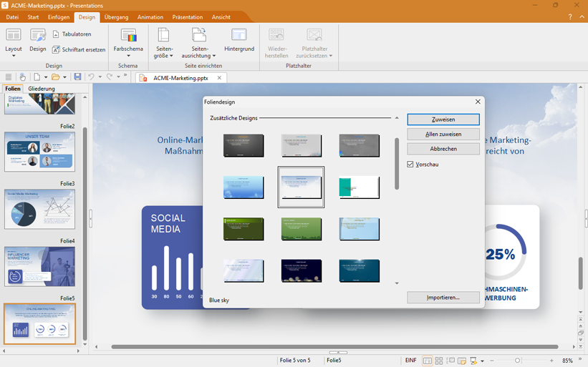The height and width of the screenshot is (367, 588).
Task: Choose the dark olive green design thumbnail
Action: [x=244, y=229]
